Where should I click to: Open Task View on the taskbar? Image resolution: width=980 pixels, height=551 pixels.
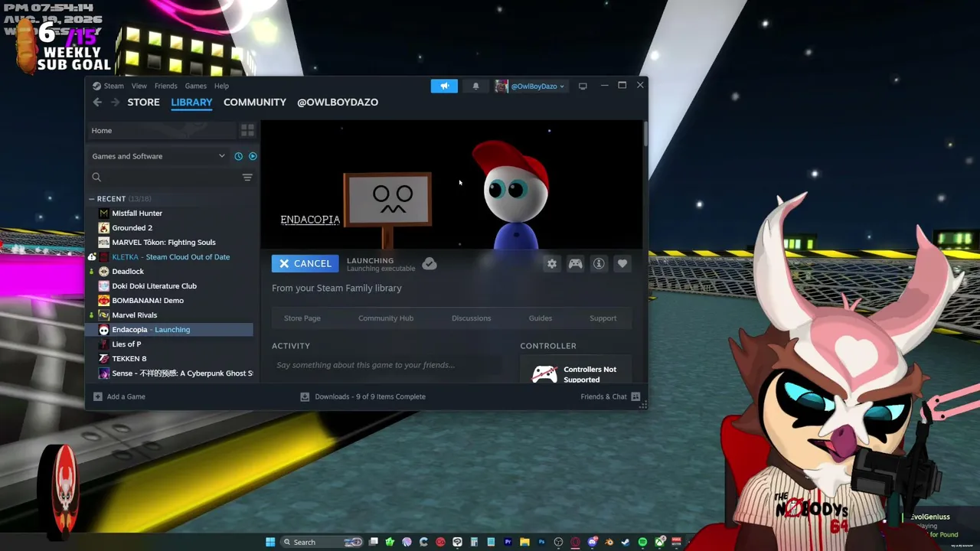coord(373,542)
